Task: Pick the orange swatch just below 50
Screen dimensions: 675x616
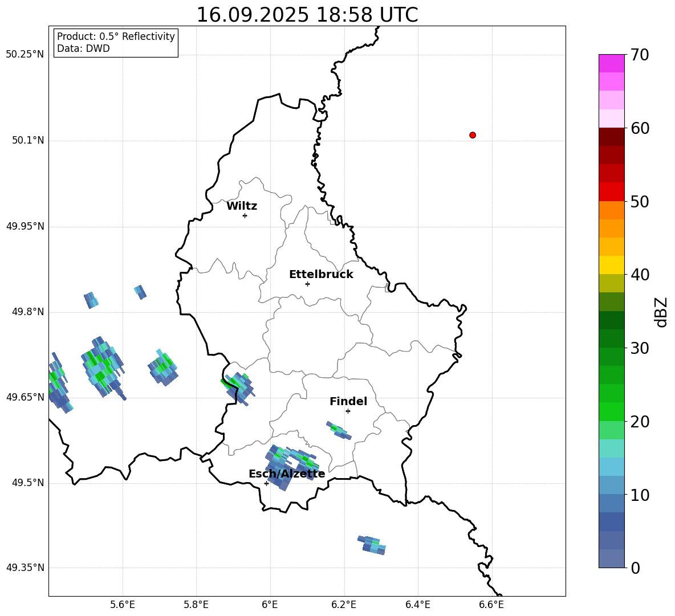Action: (x=611, y=210)
